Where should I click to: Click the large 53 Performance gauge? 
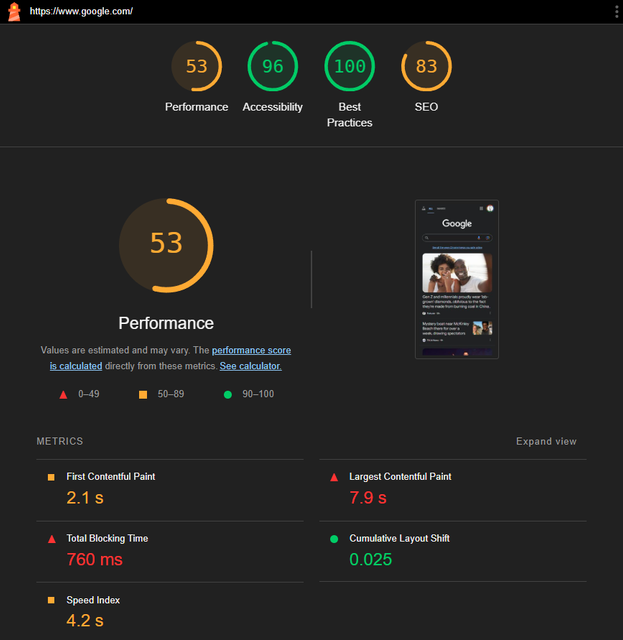(x=166, y=245)
